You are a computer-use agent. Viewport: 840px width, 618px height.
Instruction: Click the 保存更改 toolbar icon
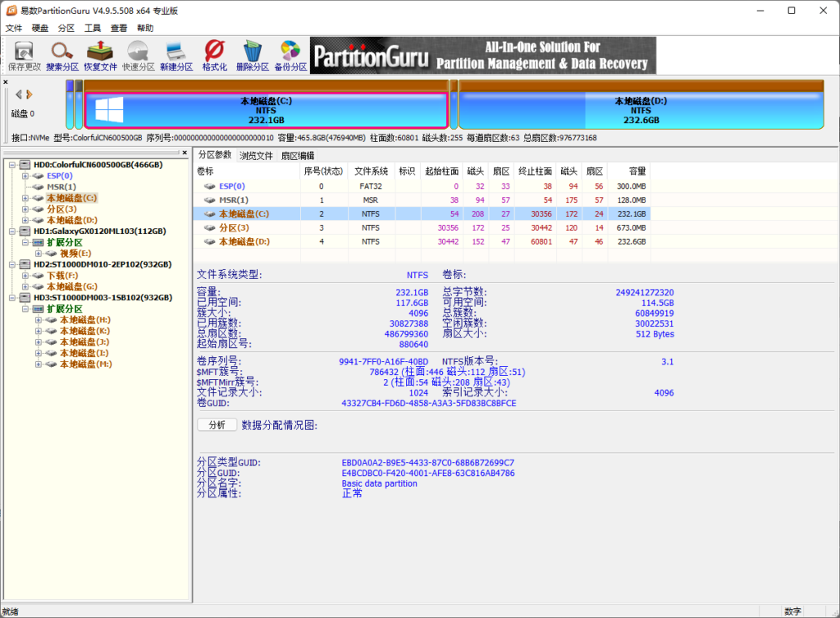point(24,56)
